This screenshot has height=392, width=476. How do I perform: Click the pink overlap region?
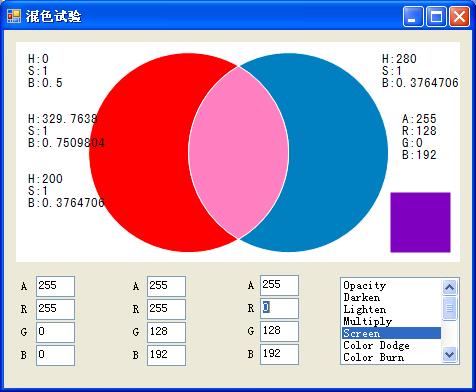point(238,153)
